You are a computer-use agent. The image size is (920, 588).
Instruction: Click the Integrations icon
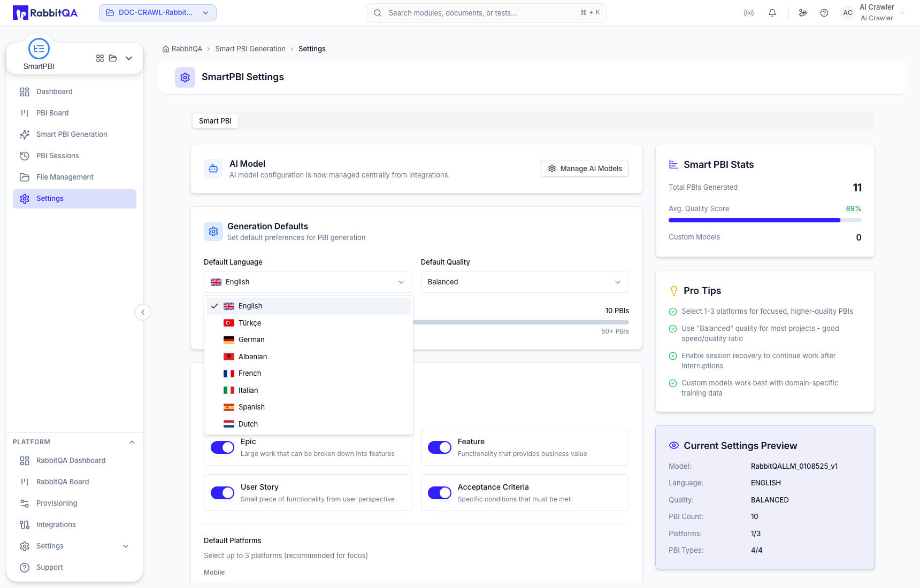(25, 525)
